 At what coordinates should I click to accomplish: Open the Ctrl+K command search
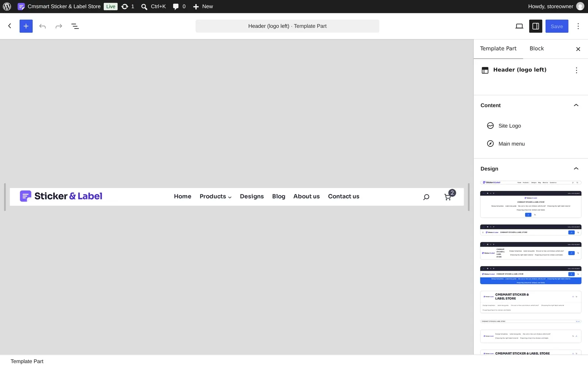[x=154, y=6]
